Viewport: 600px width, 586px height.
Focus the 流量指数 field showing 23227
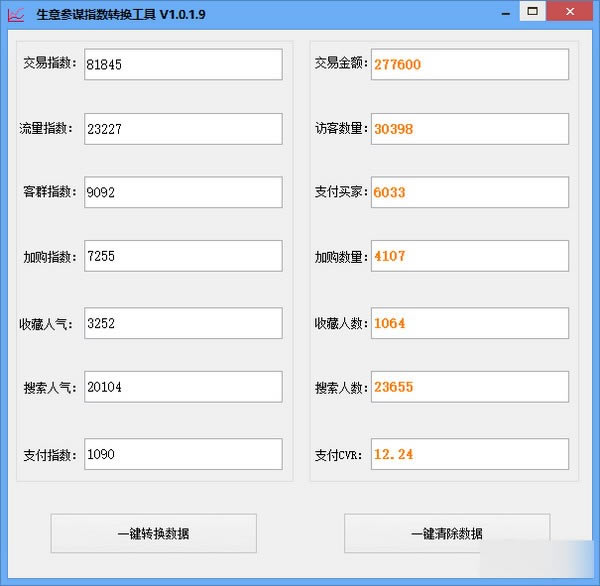[x=183, y=128]
